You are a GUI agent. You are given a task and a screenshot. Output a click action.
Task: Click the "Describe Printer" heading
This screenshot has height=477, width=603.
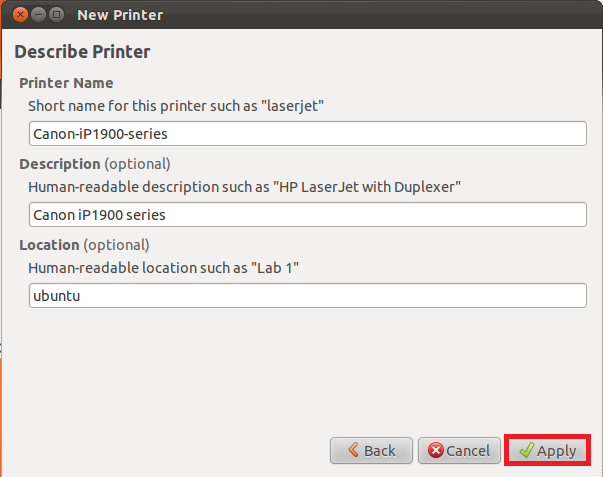tap(82, 52)
